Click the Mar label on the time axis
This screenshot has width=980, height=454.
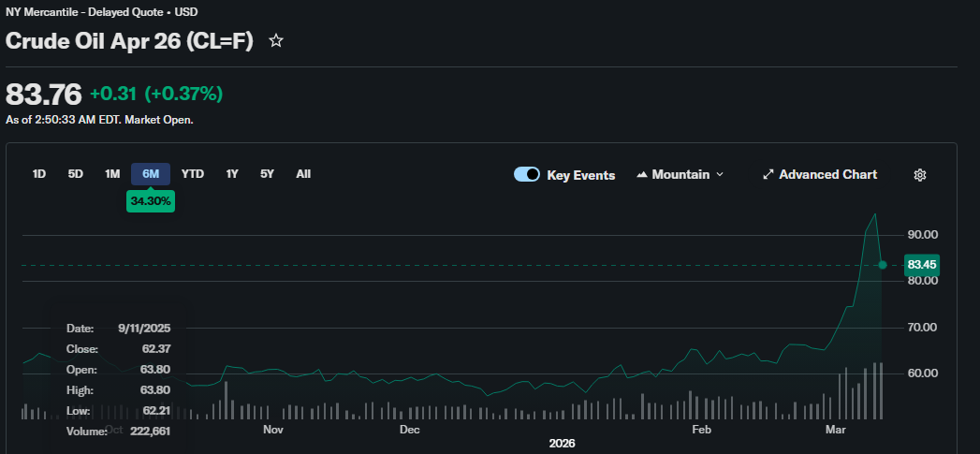click(x=836, y=430)
